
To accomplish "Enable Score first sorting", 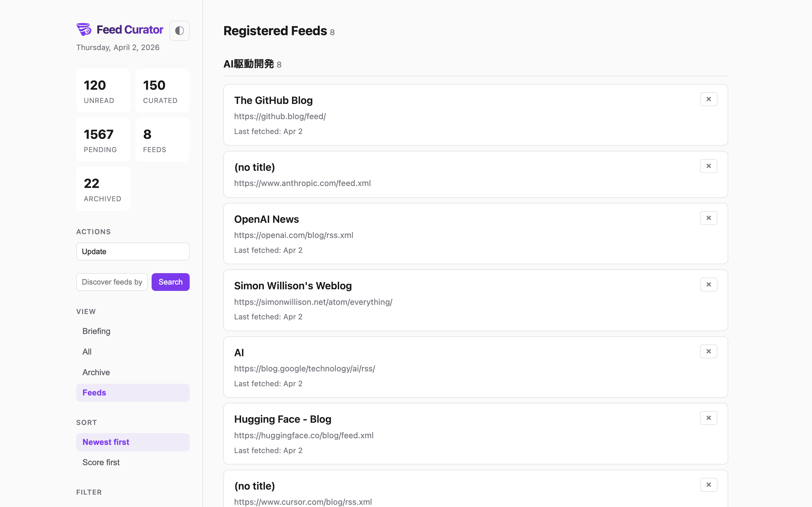I will tap(101, 462).
